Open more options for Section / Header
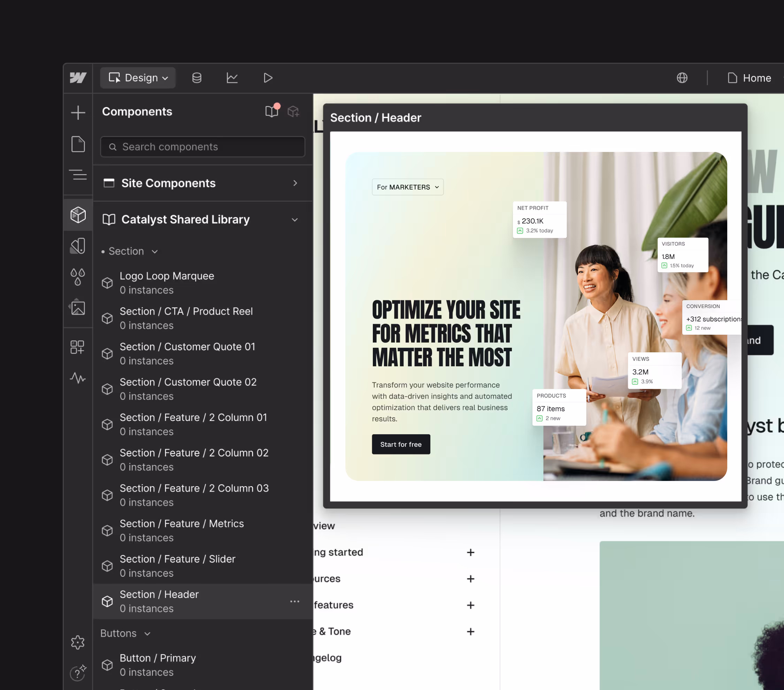Image resolution: width=784 pixels, height=690 pixels. pos(294,601)
